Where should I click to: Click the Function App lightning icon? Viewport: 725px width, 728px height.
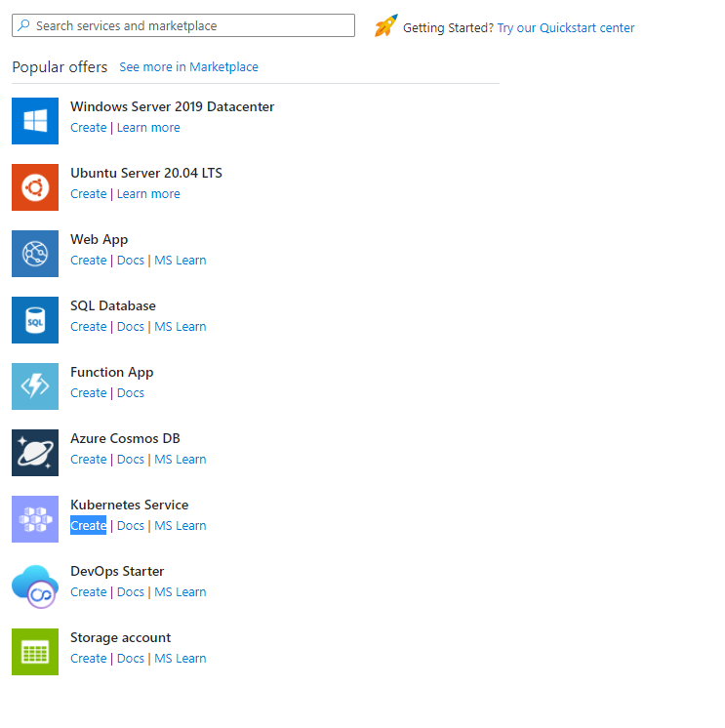point(35,386)
